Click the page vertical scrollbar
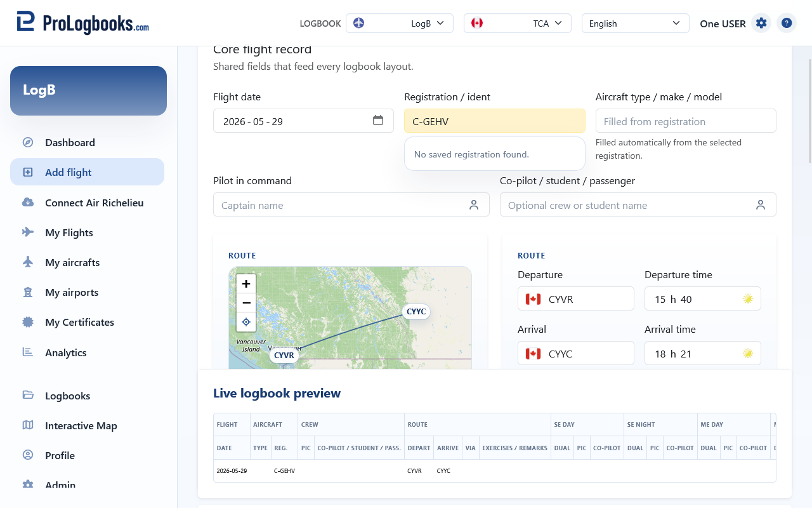Screen dimensions: 812x508 pyautogui.click(x=809, y=111)
